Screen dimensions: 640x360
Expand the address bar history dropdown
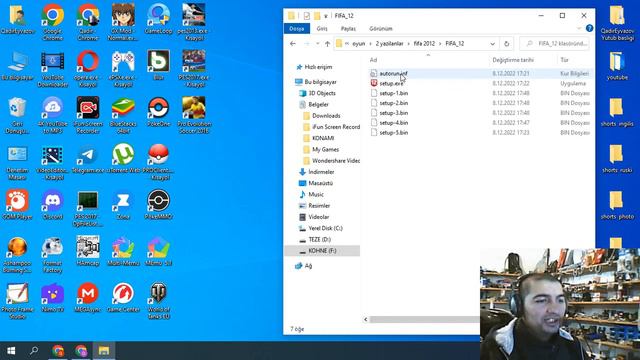[493, 44]
